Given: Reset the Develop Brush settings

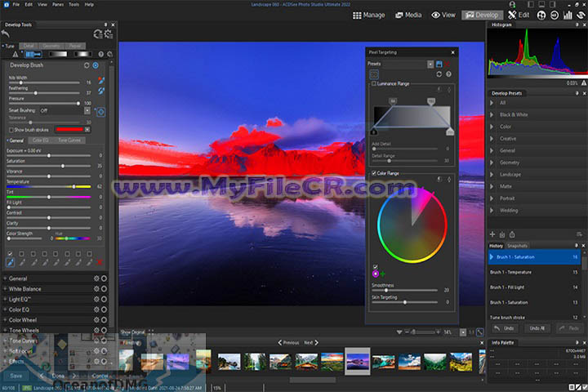Looking at the screenshot, I should click(87, 65).
